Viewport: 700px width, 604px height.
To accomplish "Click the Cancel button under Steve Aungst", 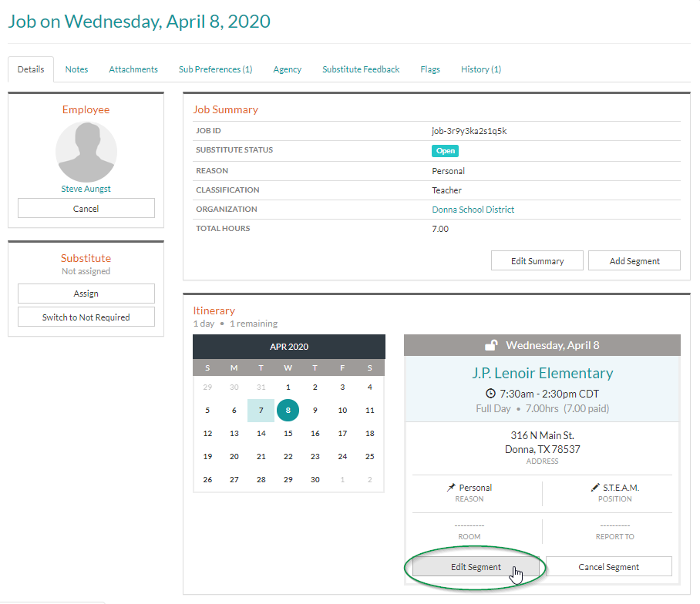I will click(86, 208).
